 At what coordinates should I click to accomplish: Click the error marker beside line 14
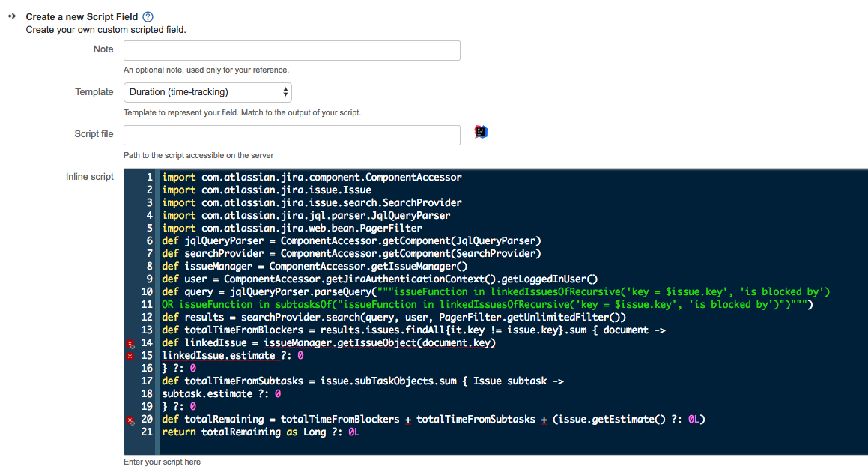click(130, 342)
